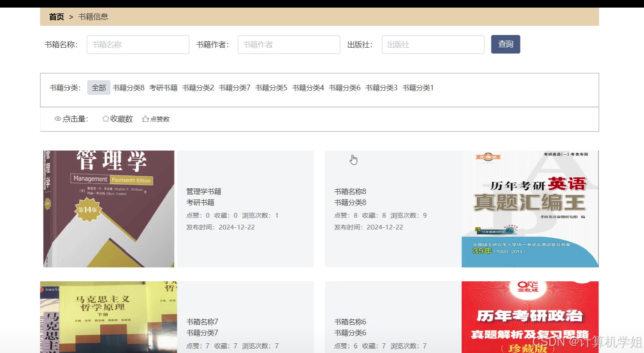Filter by 书籍分类3 category
644x353 pixels.
point(381,88)
